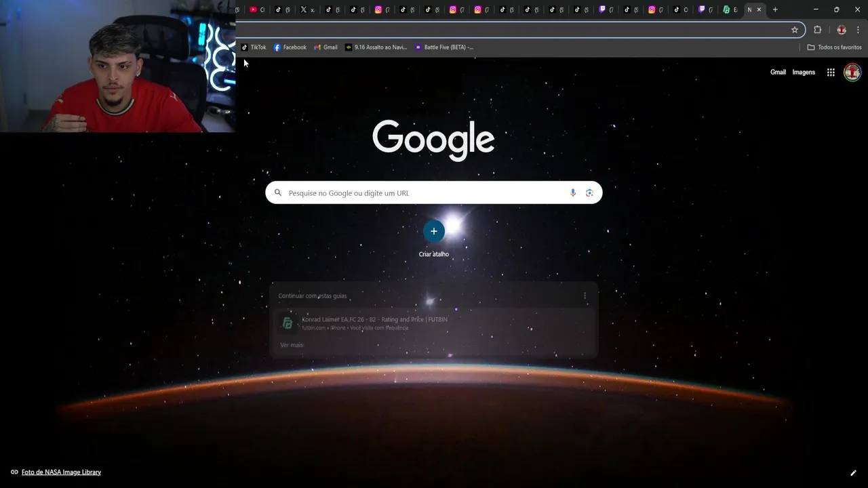Customize Chrome with the pencil icon
868x488 pixels.
click(x=853, y=473)
